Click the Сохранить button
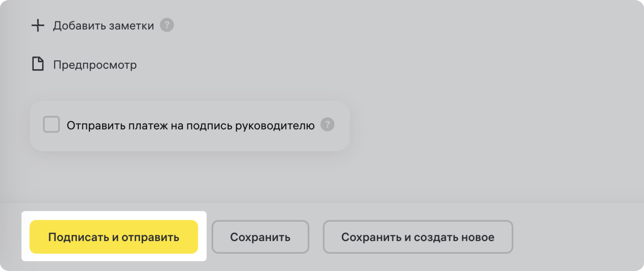This screenshot has width=644, height=271. pos(260,237)
